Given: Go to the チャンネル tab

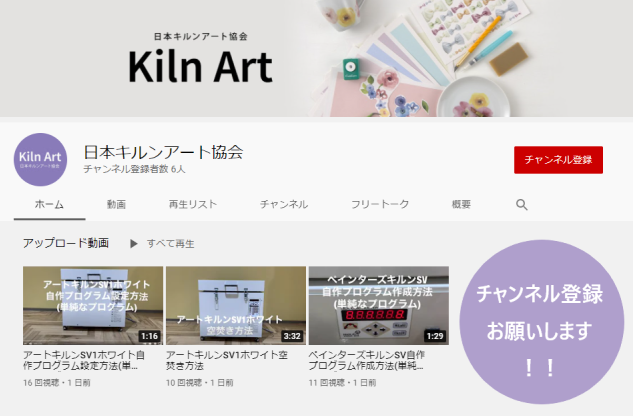Looking at the screenshot, I should (x=284, y=204).
